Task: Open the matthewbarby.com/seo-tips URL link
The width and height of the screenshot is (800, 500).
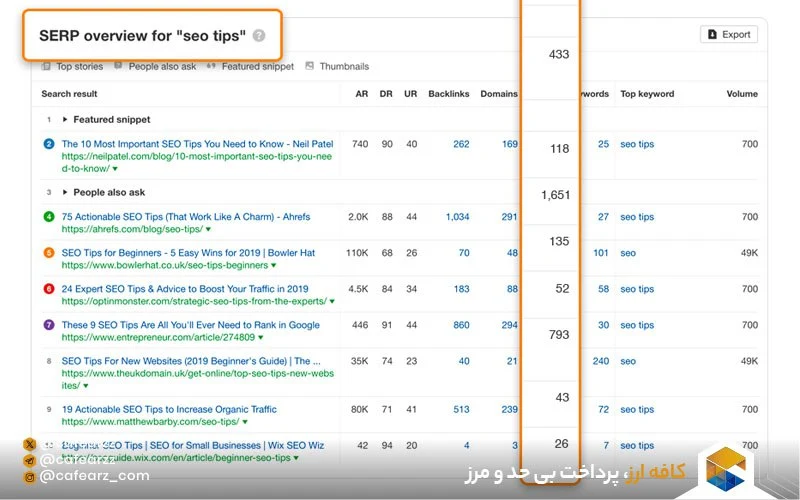Action: (x=151, y=422)
